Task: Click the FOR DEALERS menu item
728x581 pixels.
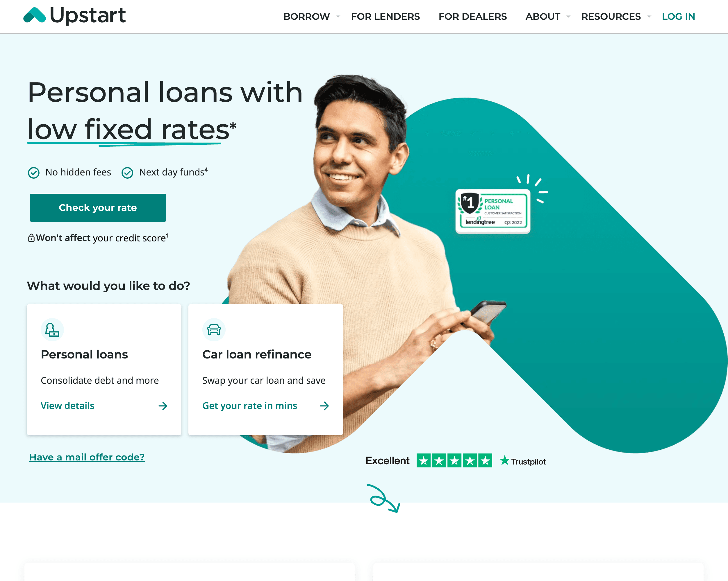Action: pos(472,17)
